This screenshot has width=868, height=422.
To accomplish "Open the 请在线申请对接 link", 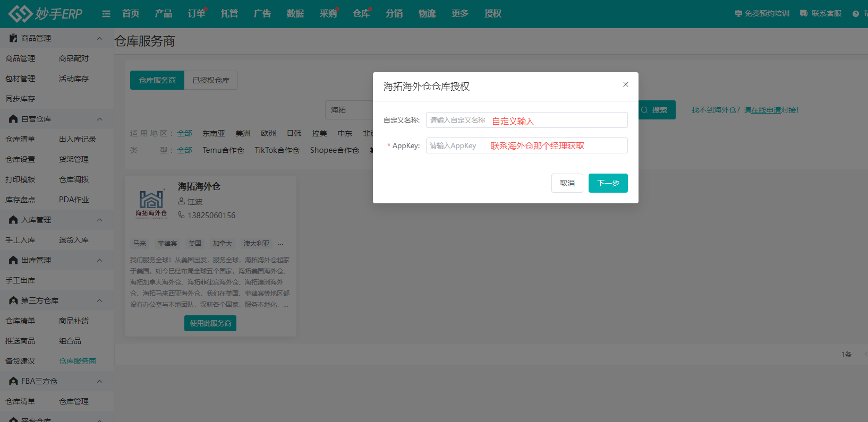I will click(770, 110).
